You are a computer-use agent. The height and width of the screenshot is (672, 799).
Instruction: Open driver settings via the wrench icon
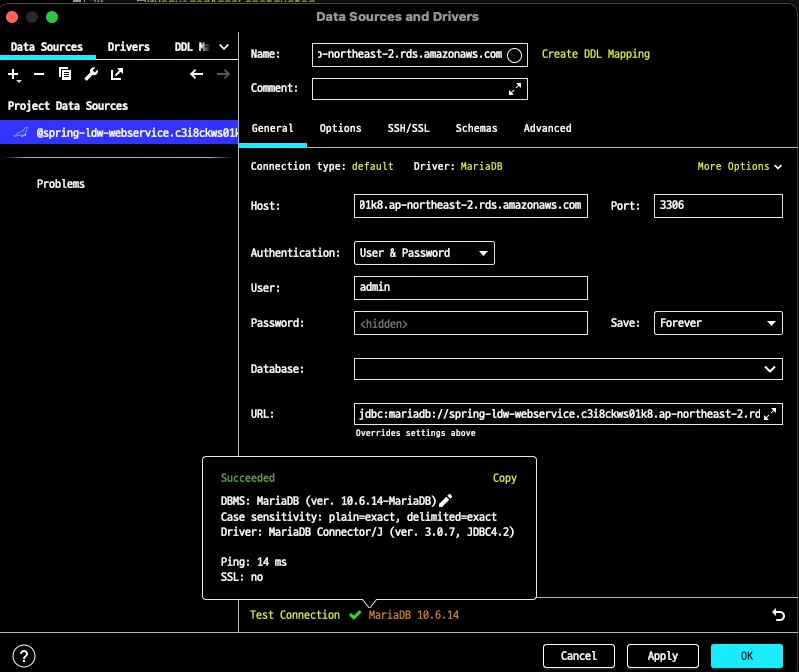(91, 74)
